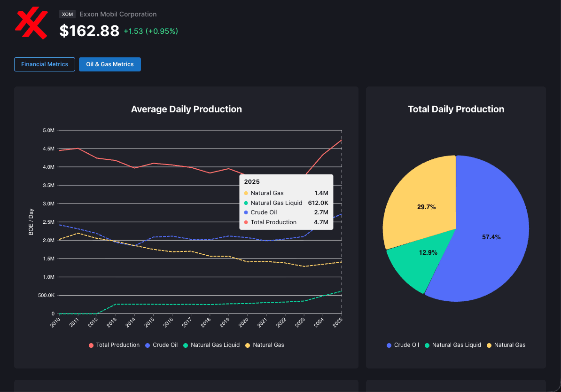Image resolution: width=561 pixels, height=392 pixels.
Task: Click the 2013 x-axis label
Action: 112,322
